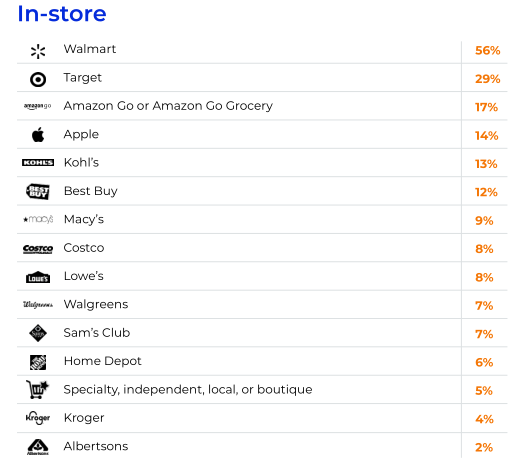This screenshot has width=521, height=468.
Task: Click the 56% value for Walmart
Action: click(x=488, y=51)
